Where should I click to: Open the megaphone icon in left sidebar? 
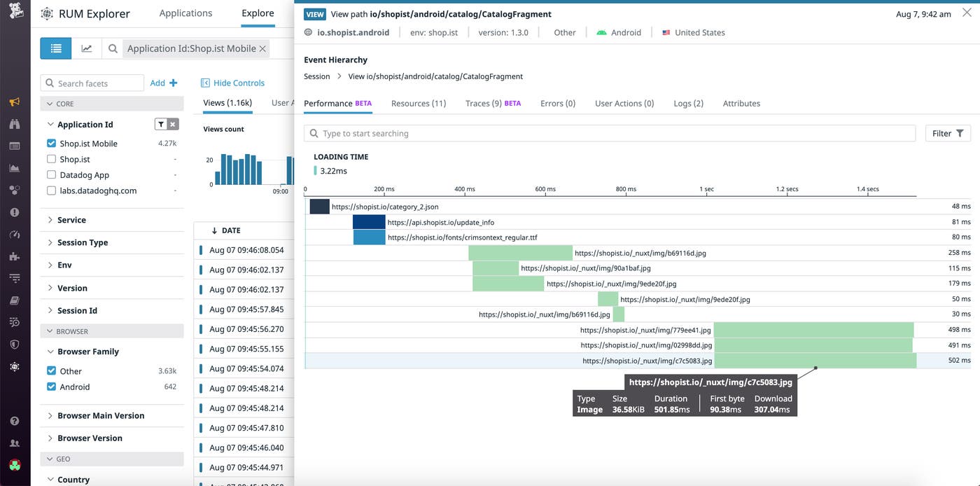coord(15,102)
